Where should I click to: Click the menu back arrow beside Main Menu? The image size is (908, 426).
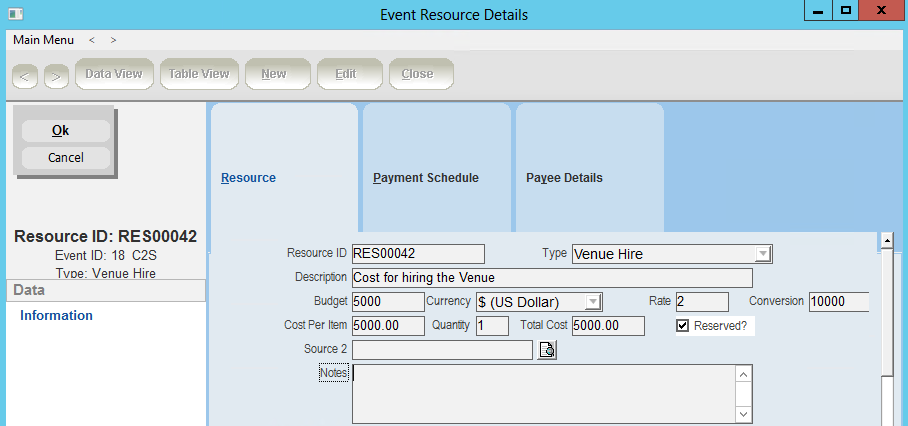[92, 40]
